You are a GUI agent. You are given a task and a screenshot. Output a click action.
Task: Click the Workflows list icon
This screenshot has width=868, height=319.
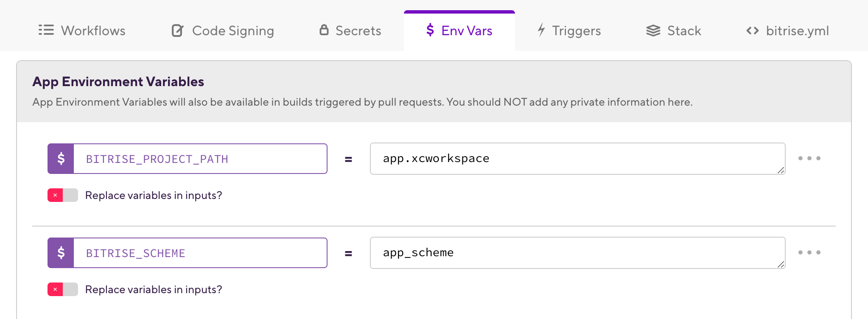coord(46,30)
